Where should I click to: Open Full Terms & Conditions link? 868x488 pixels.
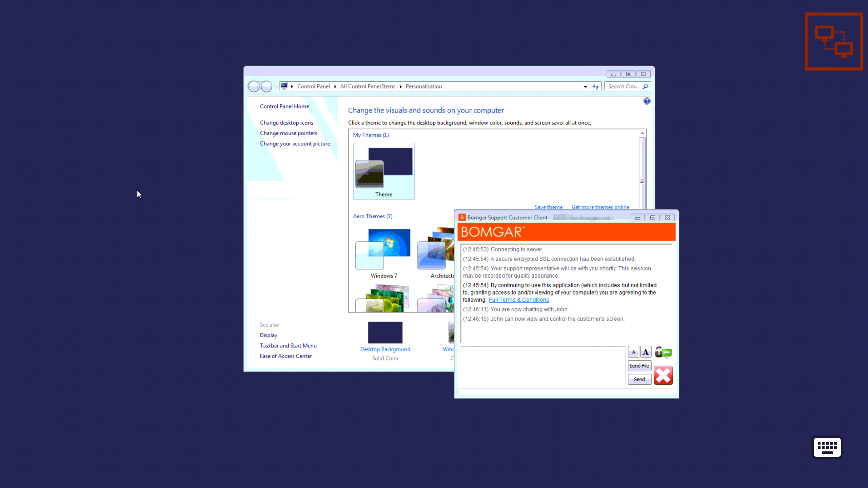(519, 300)
